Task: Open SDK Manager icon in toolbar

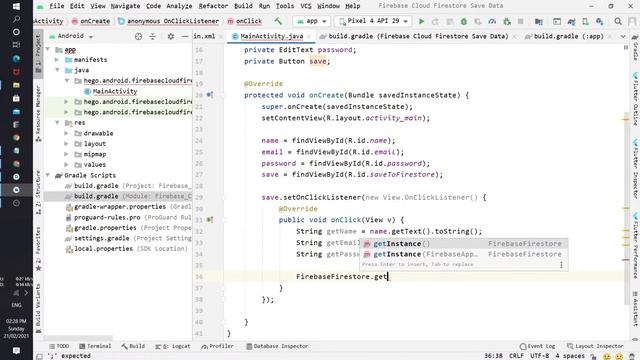Action: click(599, 21)
